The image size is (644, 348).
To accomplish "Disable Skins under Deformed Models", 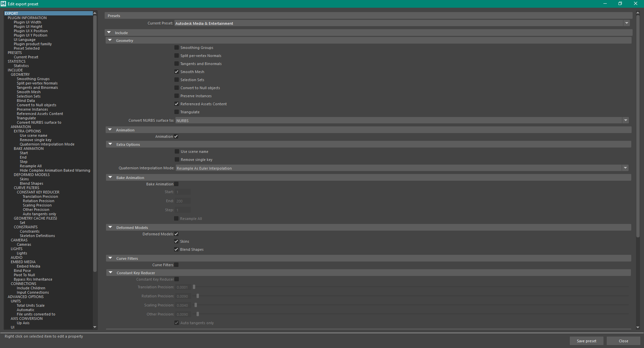I will 176,241.
